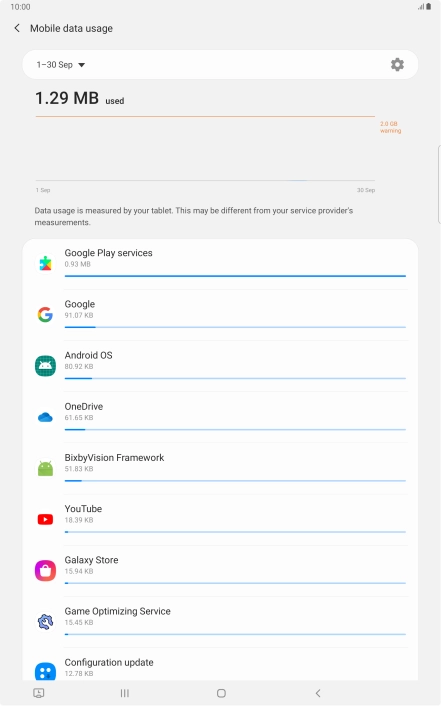Tap the 91.07 KB value

click(79, 315)
